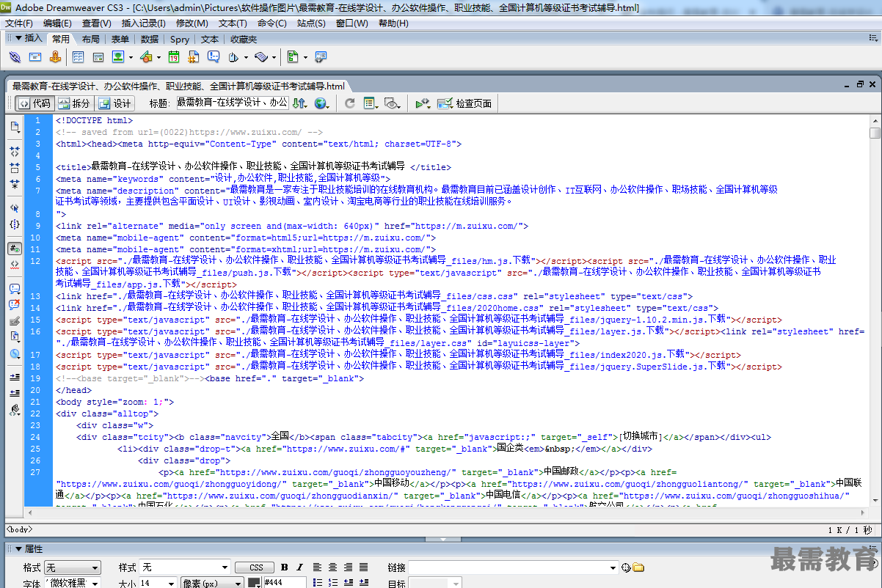Click the text color swatch

point(255,584)
